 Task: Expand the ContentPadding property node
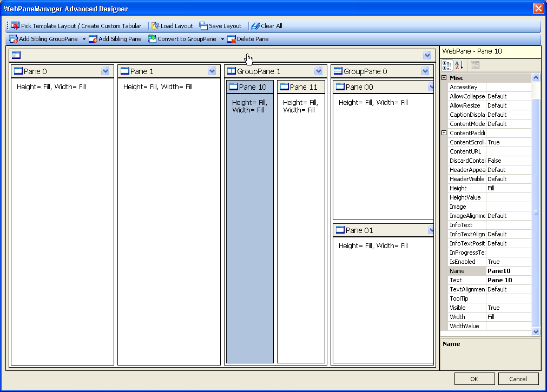(x=444, y=133)
